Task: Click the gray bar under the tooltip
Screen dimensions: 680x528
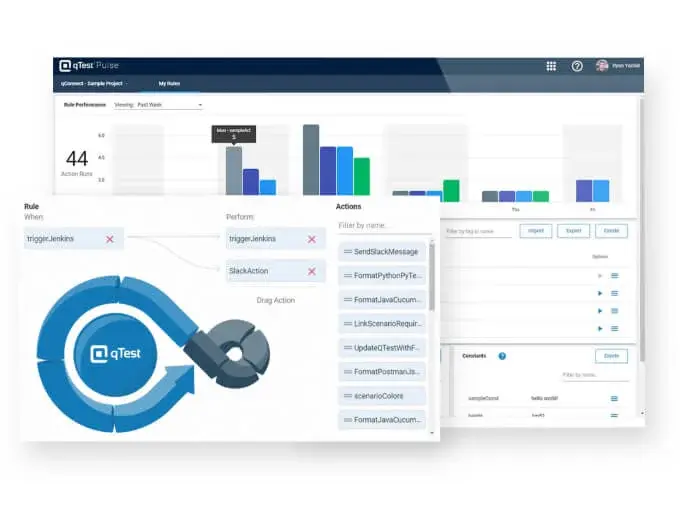Action: [x=234, y=171]
